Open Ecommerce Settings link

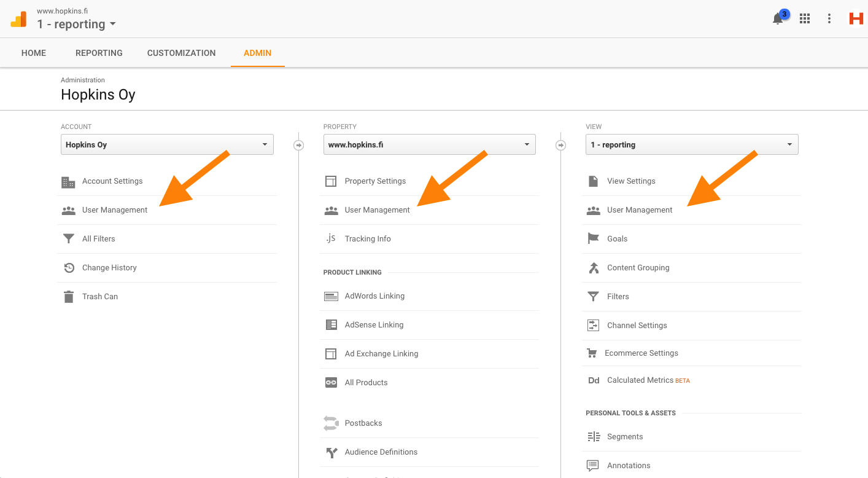pyautogui.click(x=641, y=353)
